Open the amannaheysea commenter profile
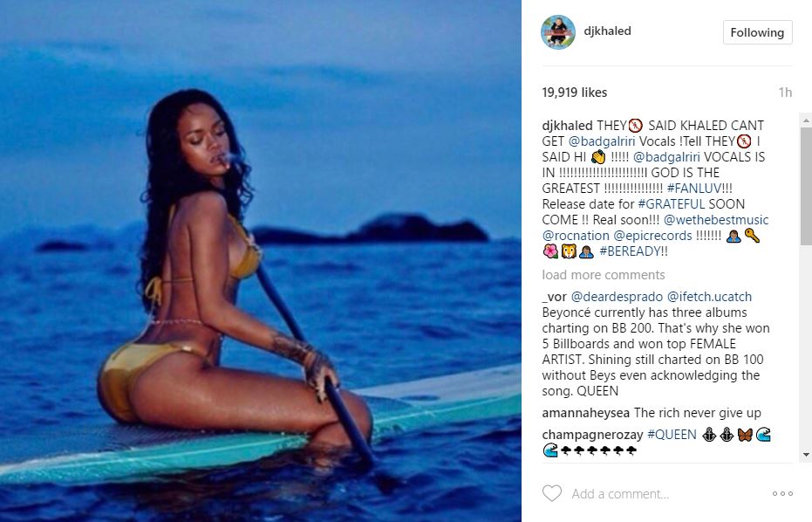This screenshot has width=812, height=522. click(586, 413)
